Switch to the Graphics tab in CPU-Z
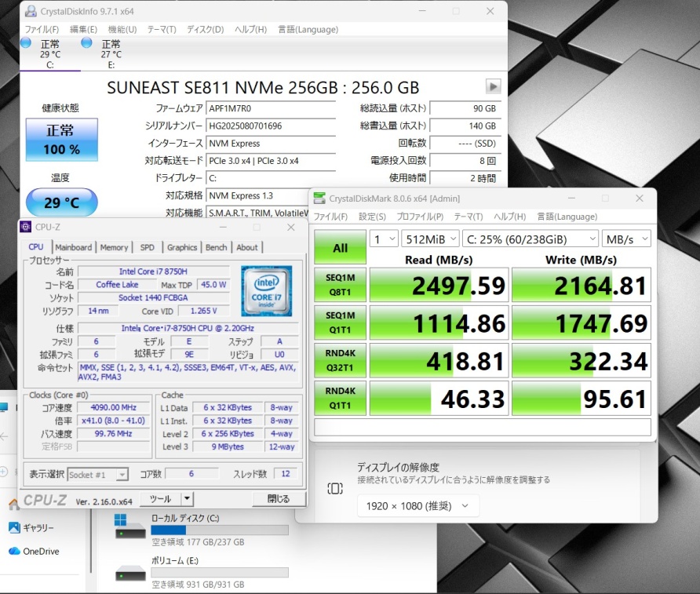Image resolution: width=700 pixels, height=594 pixels. pyautogui.click(x=182, y=247)
